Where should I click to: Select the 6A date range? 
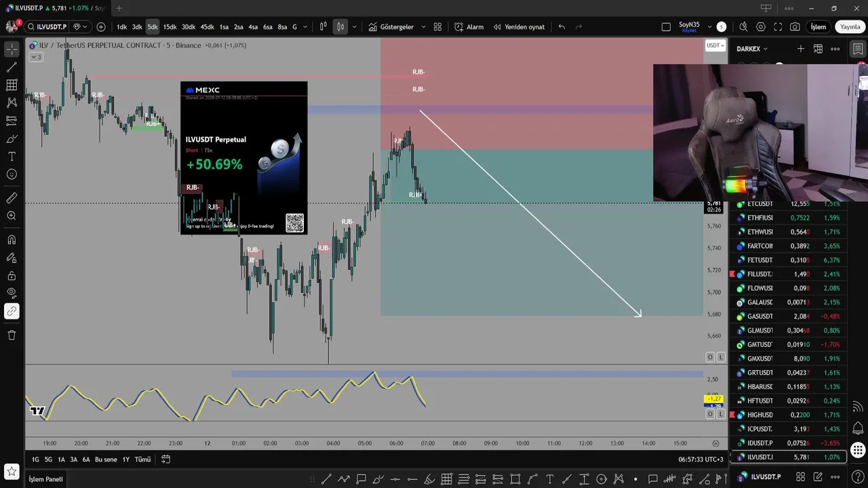click(x=86, y=460)
